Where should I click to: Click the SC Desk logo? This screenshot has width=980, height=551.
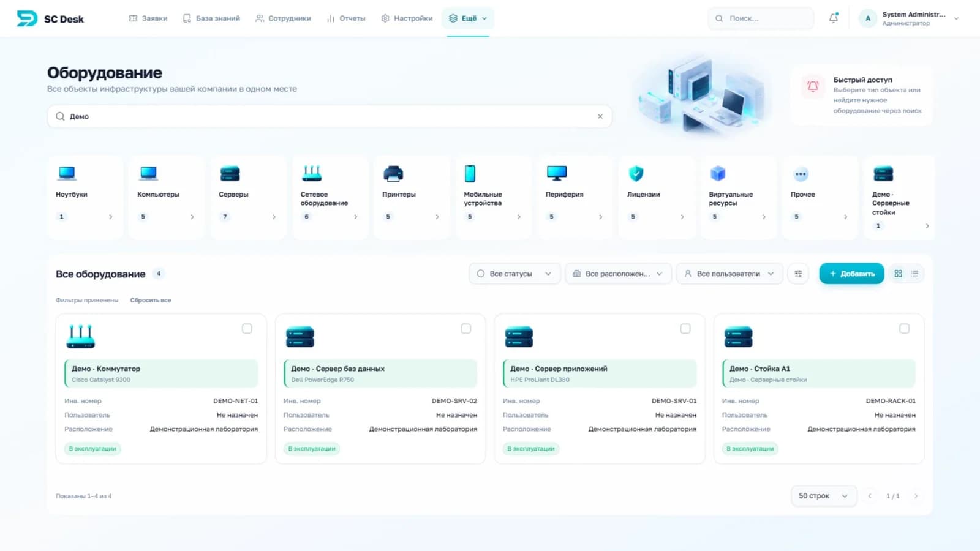(50, 18)
